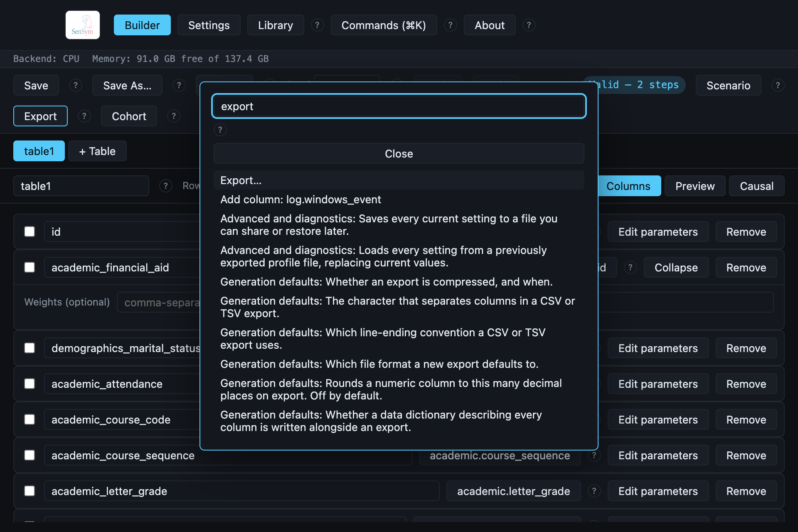Edit parameters for demographics_marital_status
The image size is (798, 532).
click(658, 348)
